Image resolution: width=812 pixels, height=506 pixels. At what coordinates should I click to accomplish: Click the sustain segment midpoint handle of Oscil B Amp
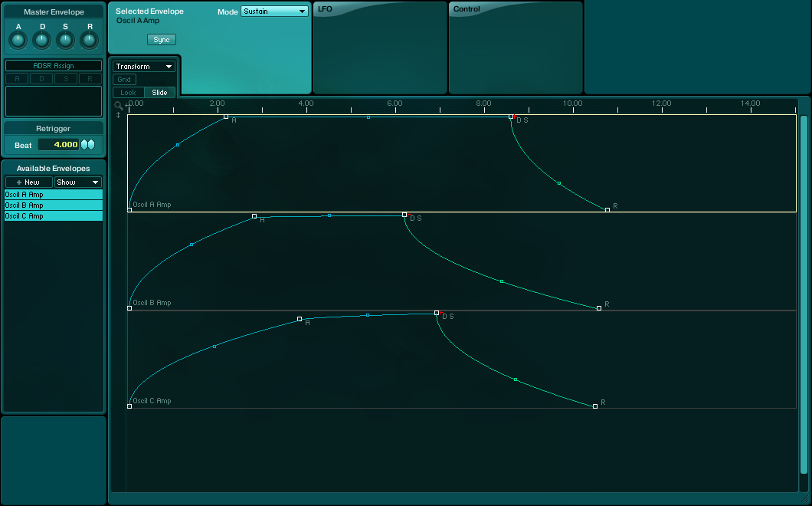329,215
